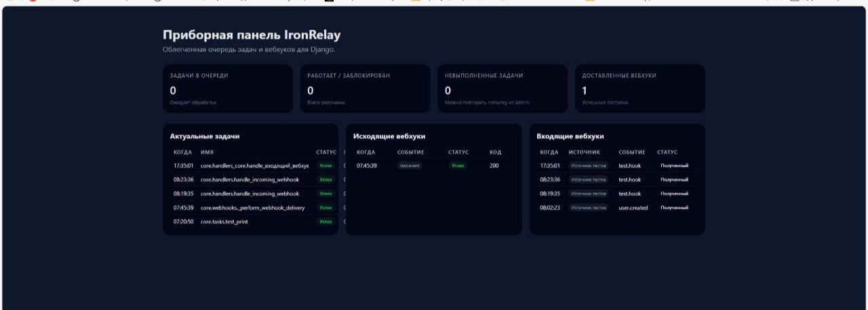Click the 200 response code cell
868x310 pixels.
(x=494, y=166)
